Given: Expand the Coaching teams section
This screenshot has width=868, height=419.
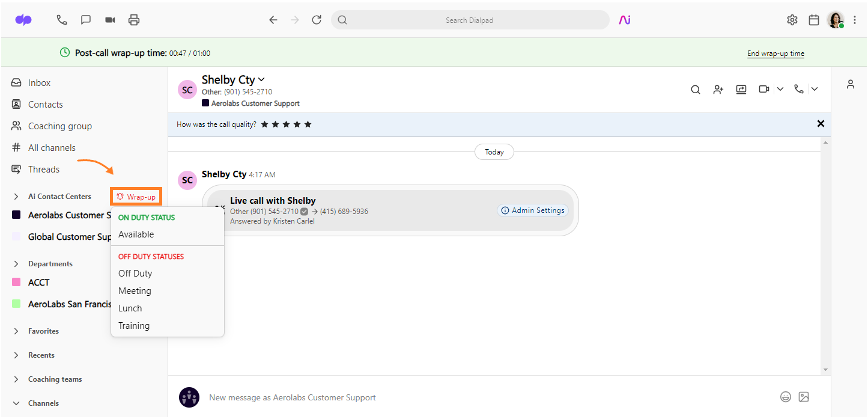Looking at the screenshot, I should (x=16, y=379).
